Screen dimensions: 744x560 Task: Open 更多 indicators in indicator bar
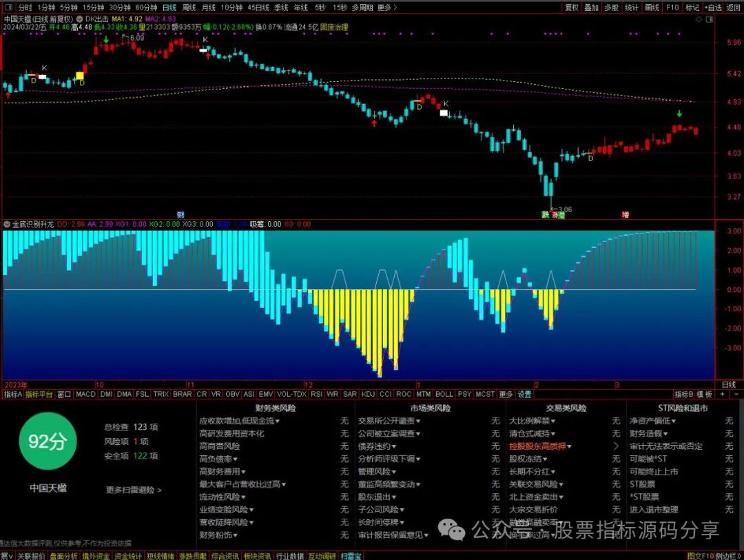click(506, 394)
